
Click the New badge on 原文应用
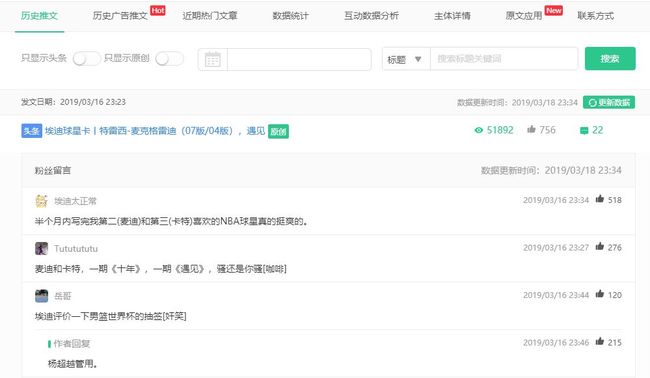554,10
